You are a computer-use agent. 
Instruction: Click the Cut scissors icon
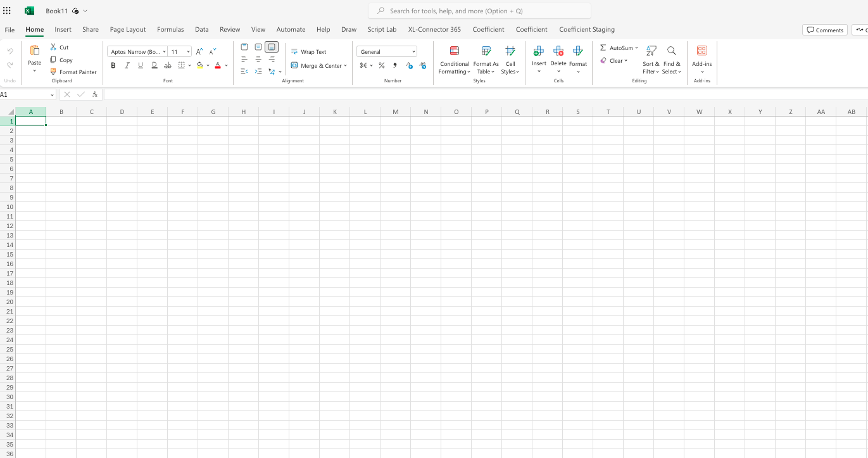[53, 47]
